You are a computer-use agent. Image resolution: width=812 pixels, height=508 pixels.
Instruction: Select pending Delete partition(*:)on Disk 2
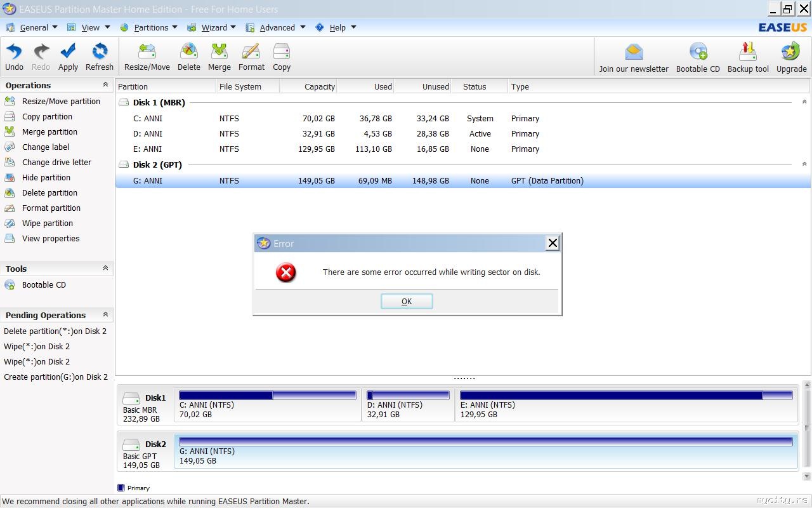coord(55,331)
